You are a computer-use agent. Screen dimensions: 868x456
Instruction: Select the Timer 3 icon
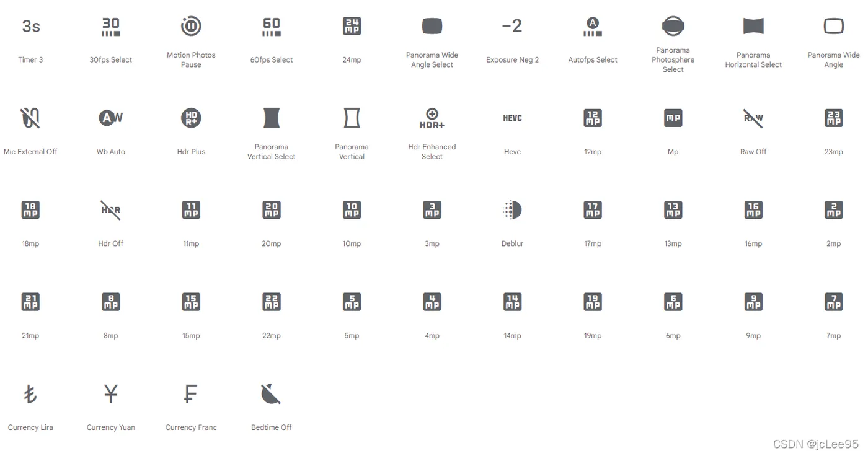30,26
